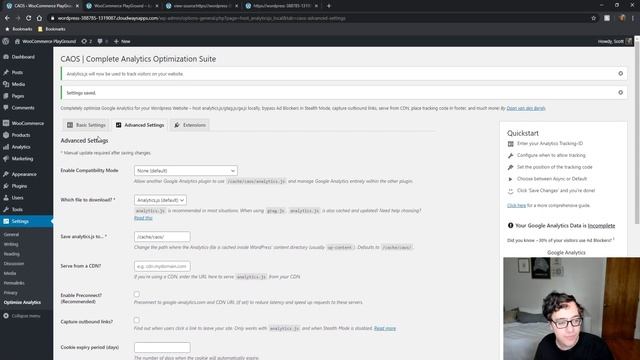The width and height of the screenshot is (640, 360).
Task: Switch to the Basic Settings tab
Action: [86, 125]
